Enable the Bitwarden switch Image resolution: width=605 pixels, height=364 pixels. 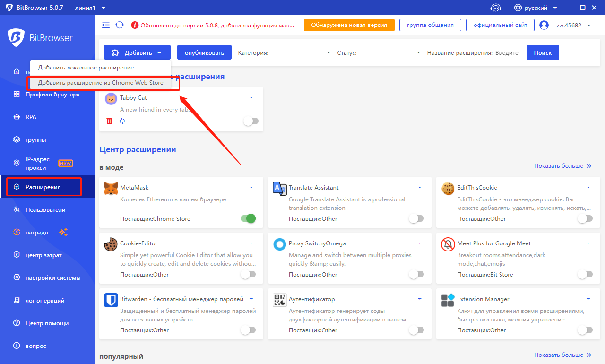pyautogui.click(x=248, y=330)
